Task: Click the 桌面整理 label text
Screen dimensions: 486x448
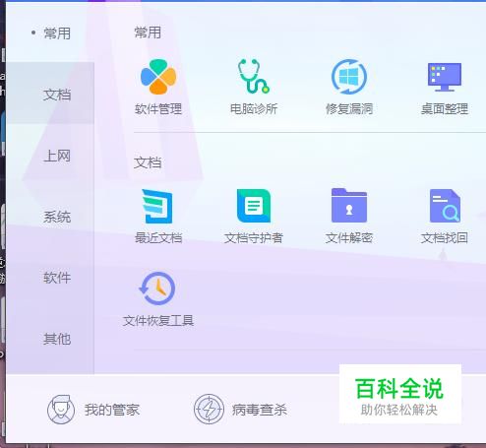Action: pos(445,109)
